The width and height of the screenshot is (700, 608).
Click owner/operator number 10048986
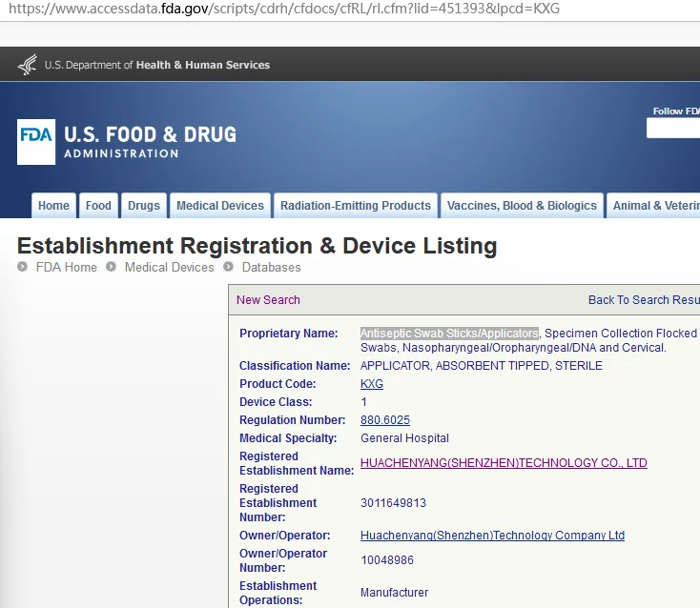pos(387,560)
